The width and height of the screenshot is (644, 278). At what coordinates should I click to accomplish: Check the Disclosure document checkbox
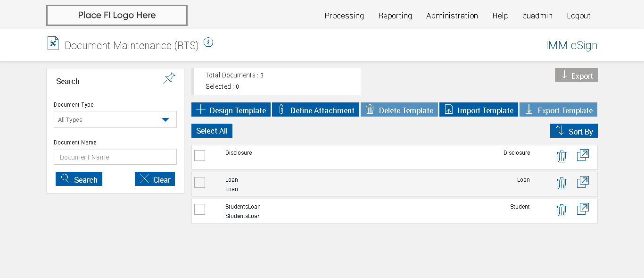coord(200,155)
